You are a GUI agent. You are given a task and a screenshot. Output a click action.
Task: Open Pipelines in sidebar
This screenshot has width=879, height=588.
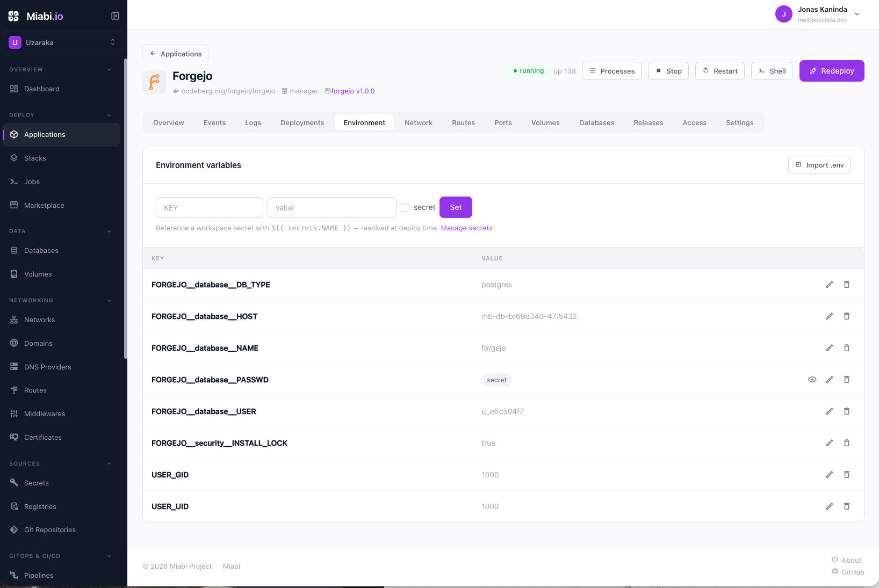click(61, 575)
